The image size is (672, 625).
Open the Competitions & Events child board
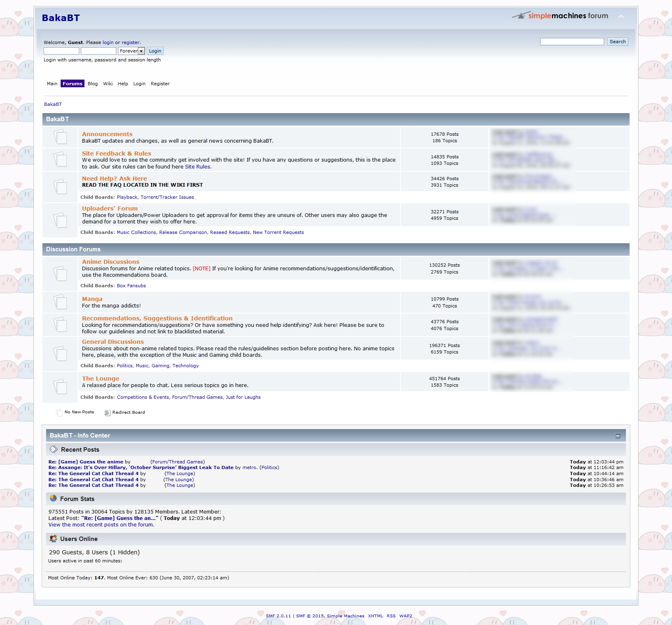[x=143, y=397]
